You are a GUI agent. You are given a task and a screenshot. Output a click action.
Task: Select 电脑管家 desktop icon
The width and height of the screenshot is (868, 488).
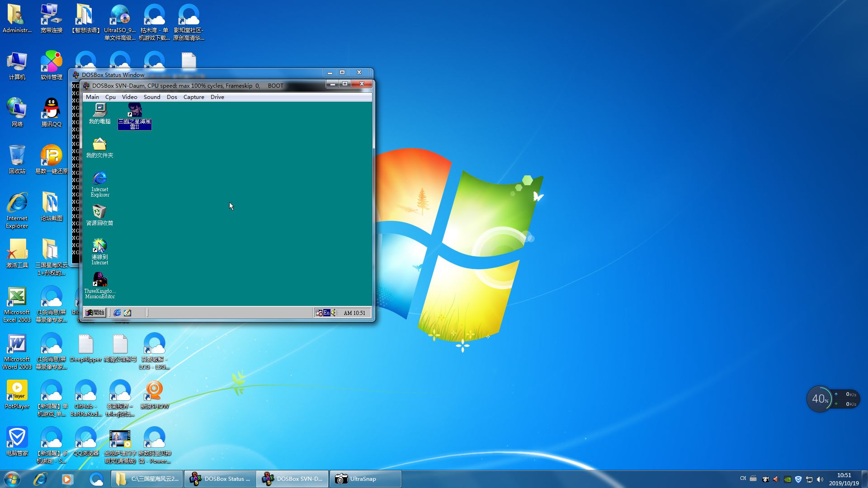pos(17,441)
